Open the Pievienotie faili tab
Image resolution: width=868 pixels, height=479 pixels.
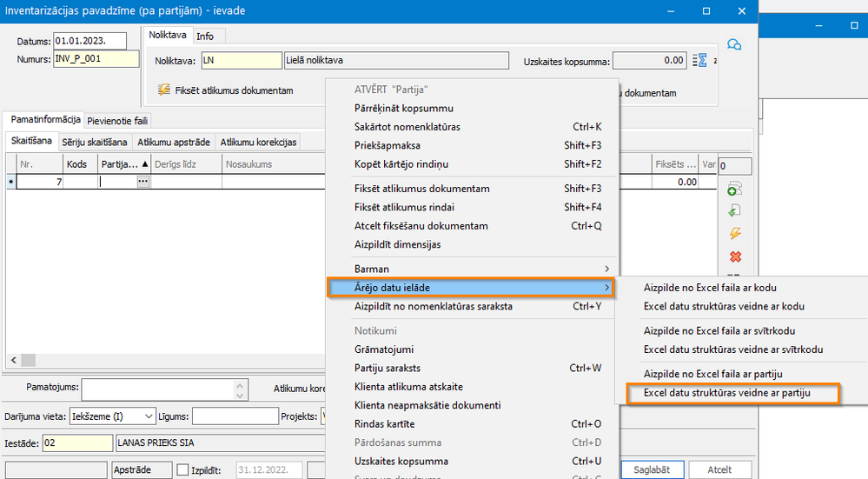click(117, 121)
